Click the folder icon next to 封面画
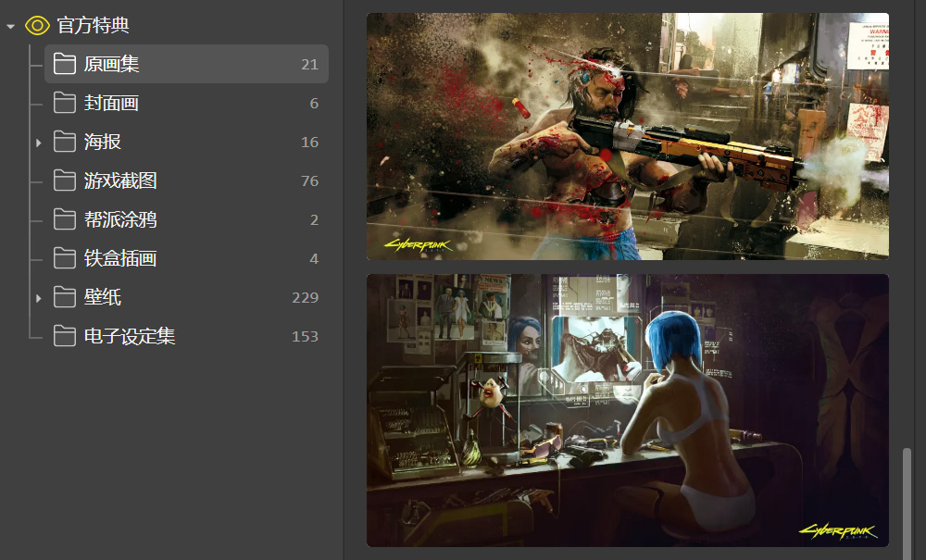926x560 pixels. tap(65, 103)
